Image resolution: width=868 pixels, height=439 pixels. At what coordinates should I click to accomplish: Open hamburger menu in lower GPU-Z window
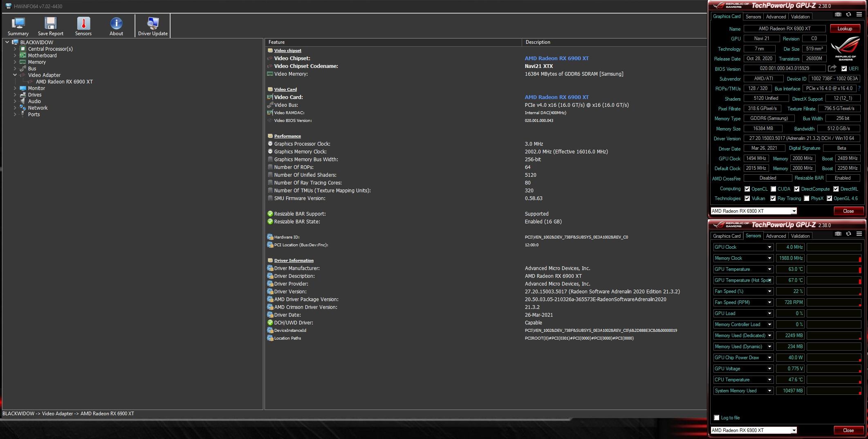[859, 234]
